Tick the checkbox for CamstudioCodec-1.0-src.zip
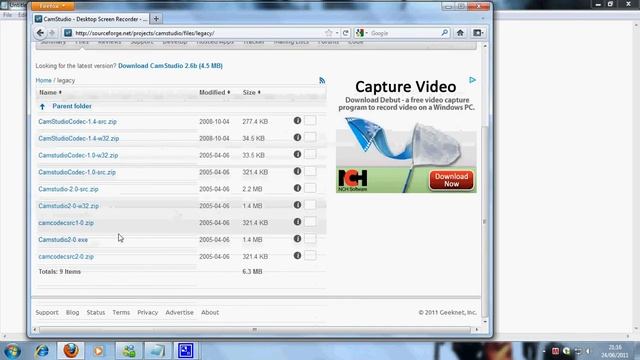 click(x=310, y=171)
